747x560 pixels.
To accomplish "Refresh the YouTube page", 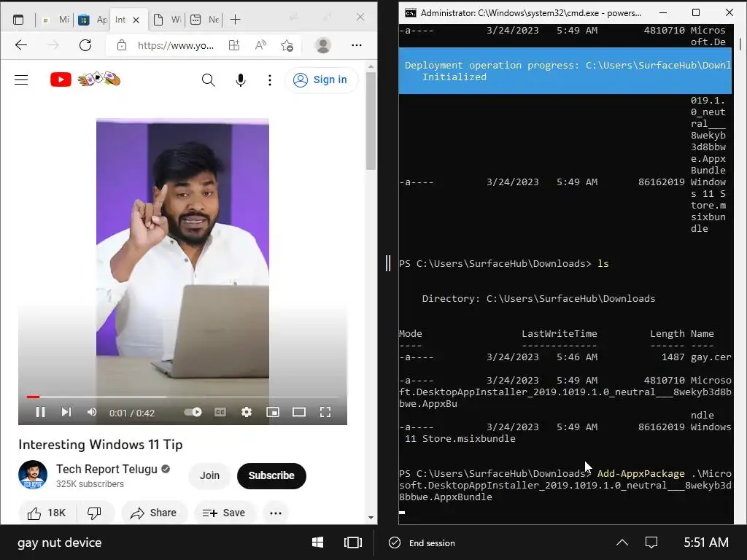I will (x=85, y=45).
